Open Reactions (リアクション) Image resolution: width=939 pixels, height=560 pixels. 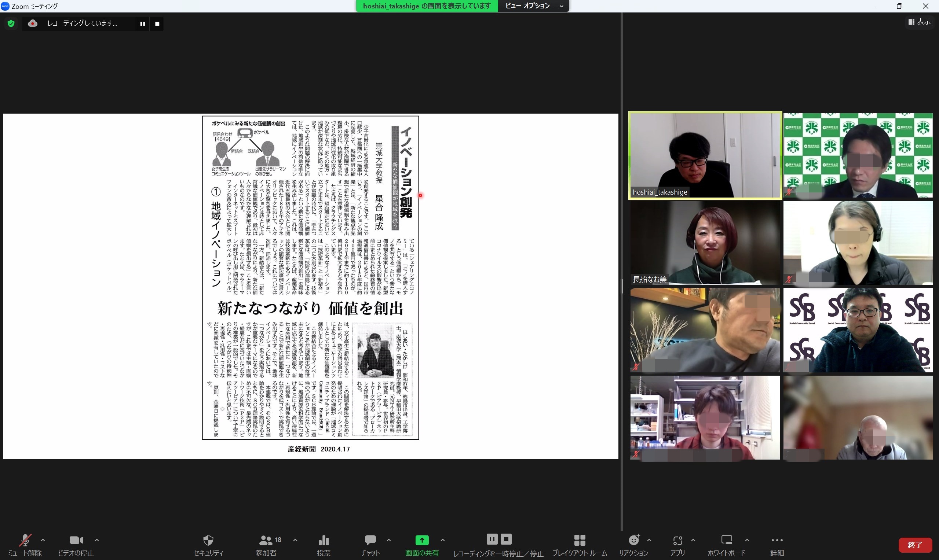coord(633,545)
